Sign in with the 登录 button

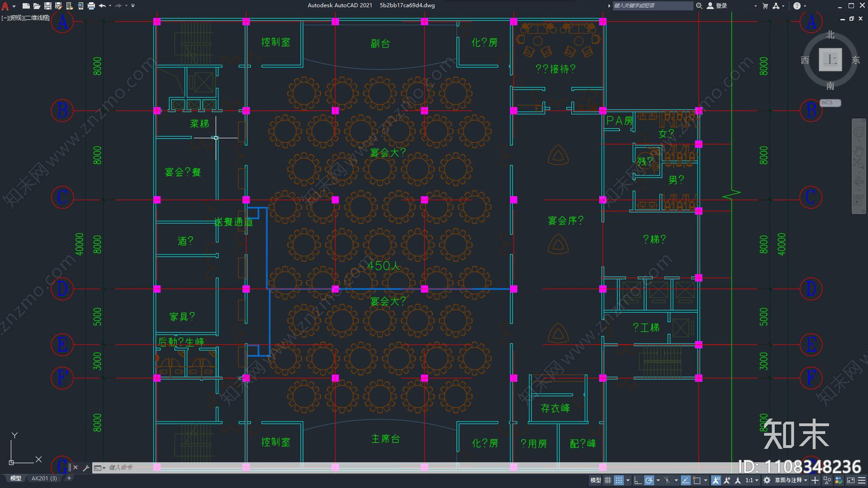717,5
